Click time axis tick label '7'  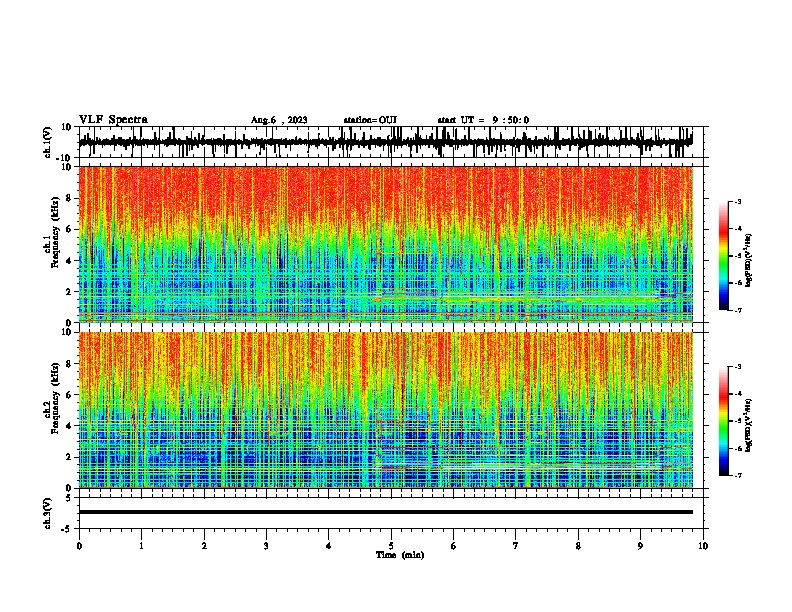516,546
